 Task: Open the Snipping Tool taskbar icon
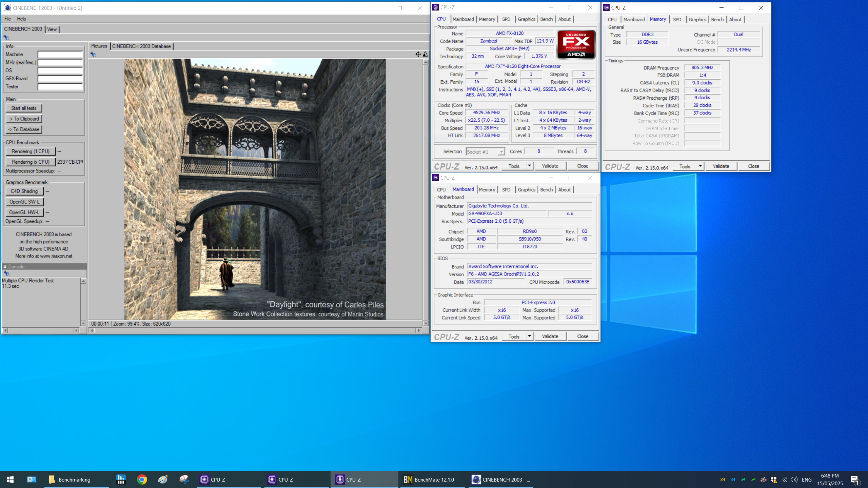click(x=184, y=480)
